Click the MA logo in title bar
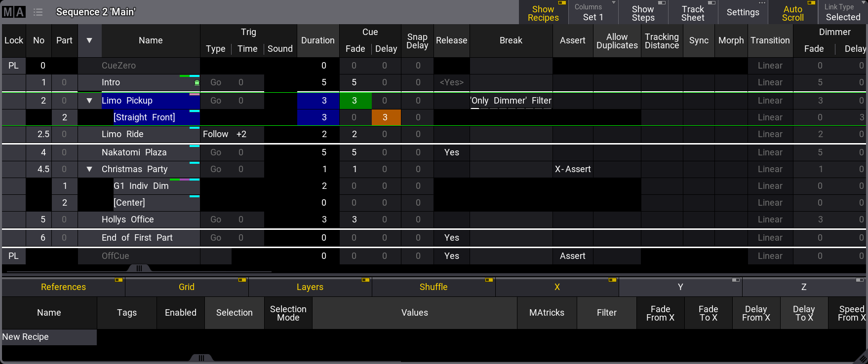This screenshot has height=364, width=868. pyautogui.click(x=14, y=12)
